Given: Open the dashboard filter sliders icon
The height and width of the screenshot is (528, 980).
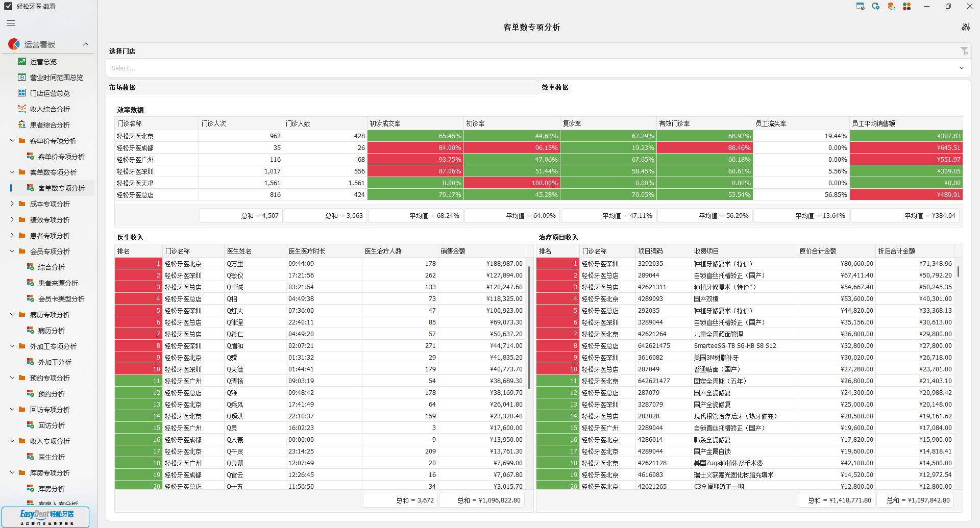Looking at the screenshot, I should pyautogui.click(x=965, y=27).
